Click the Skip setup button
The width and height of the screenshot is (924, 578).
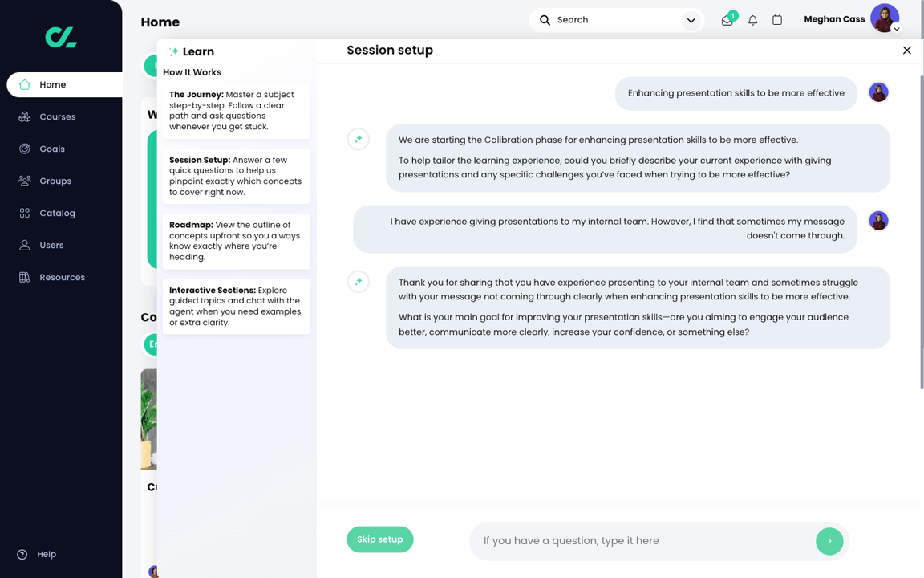(x=380, y=539)
